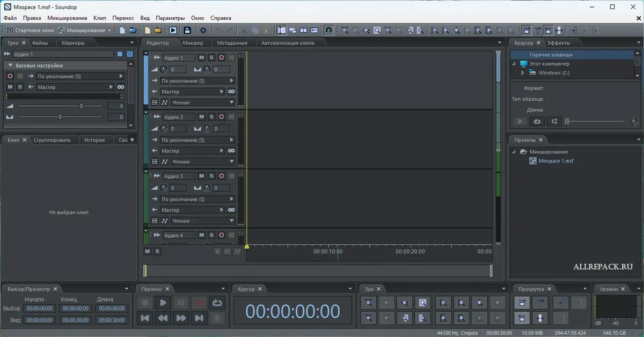Open the Трек panel options arrow
This screenshot has height=337, width=644.
132,43
